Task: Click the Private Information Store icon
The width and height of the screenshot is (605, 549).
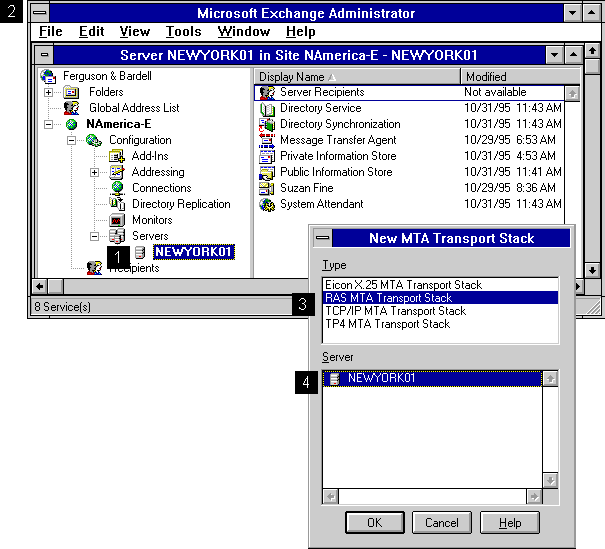Action: [267, 157]
